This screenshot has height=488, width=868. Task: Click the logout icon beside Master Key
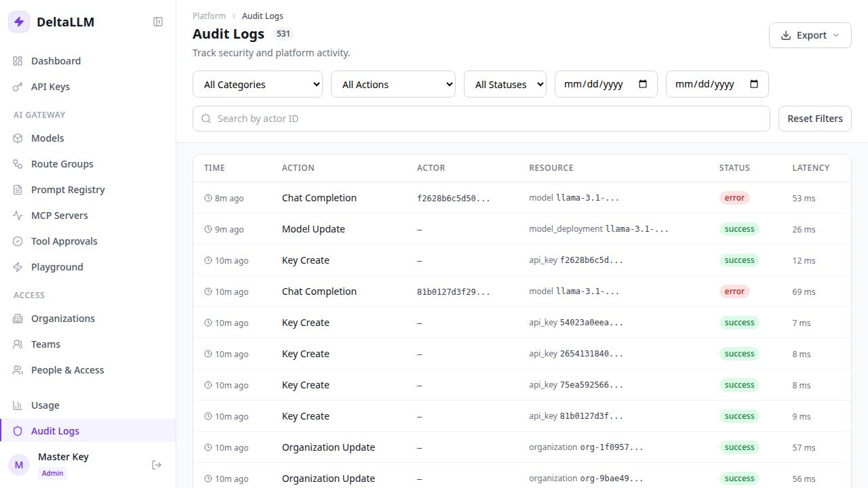[157, 465]
